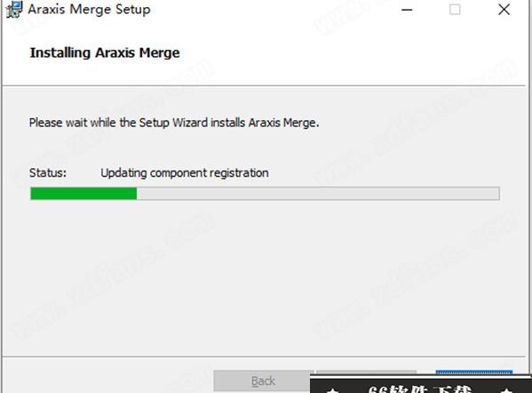The image size is (532, 393).
Task: Click the grey unfilled part of progress bar
Action: tap(318, 193)
